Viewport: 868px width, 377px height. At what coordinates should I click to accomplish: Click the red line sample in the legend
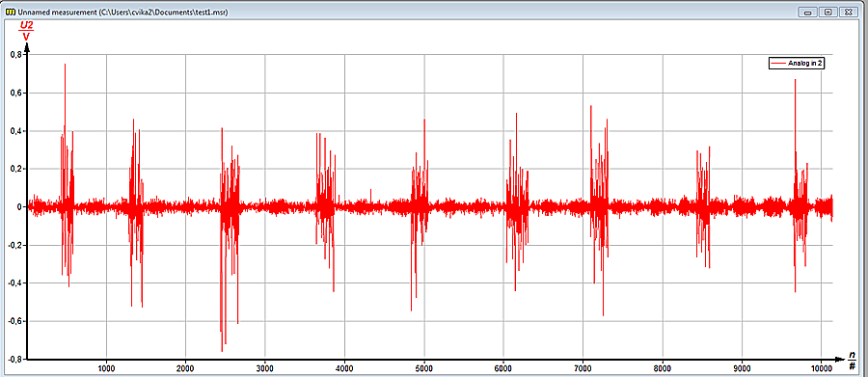point(779,64)
